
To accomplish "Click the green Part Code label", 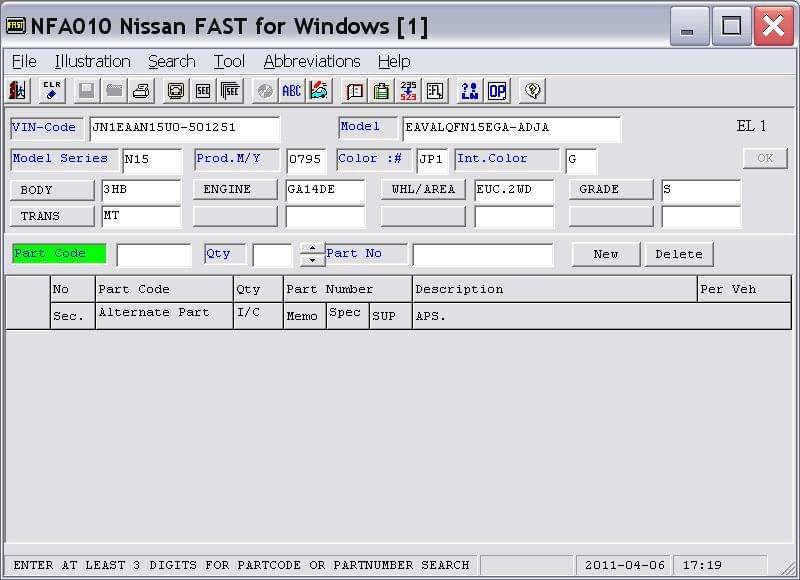I will pos(59,254).
